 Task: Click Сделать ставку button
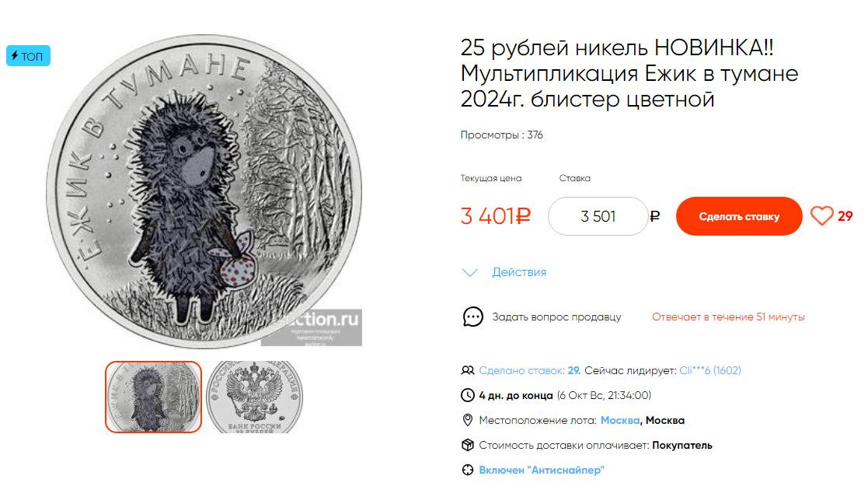point(739,216)
